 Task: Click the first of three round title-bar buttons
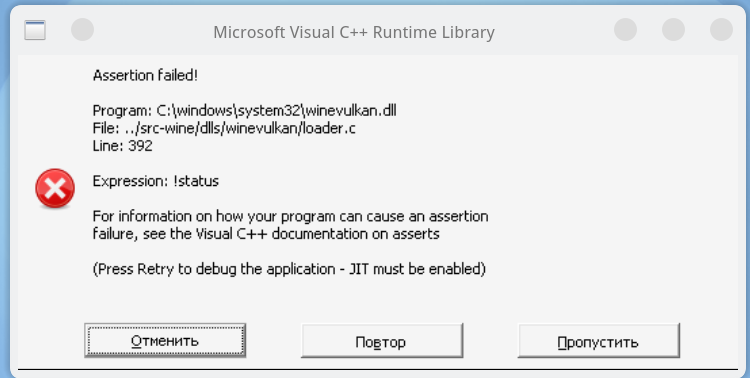point(625,30)
